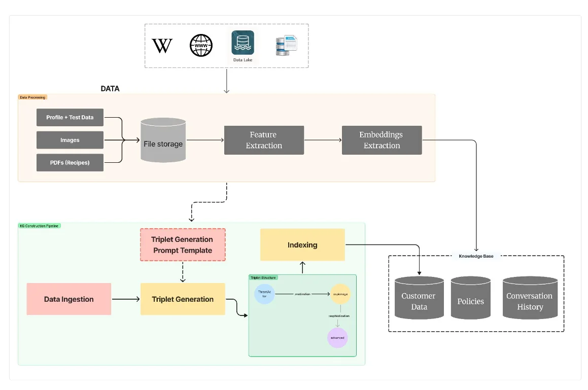588x390 pixels.
Task: Select the Data Ingestion box
Action: coord(69,299)
